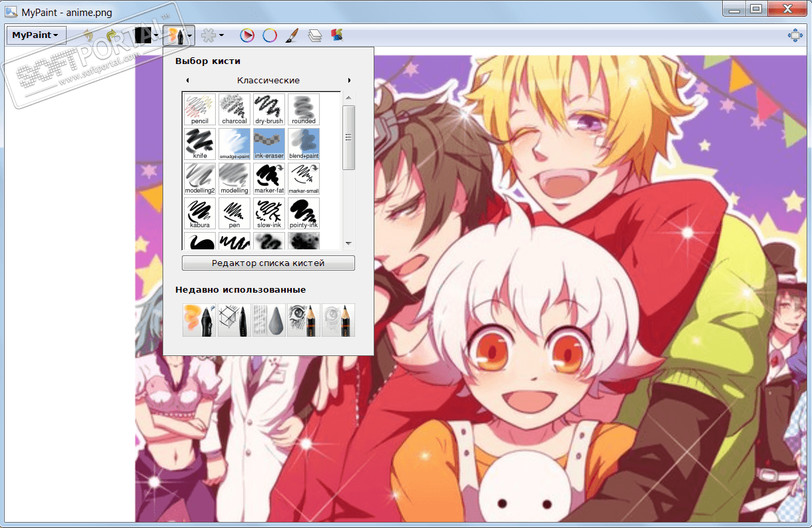This screenshot has width=812, height=528.
Task: Select the slow-ink brush
Action: coord(269,213)
